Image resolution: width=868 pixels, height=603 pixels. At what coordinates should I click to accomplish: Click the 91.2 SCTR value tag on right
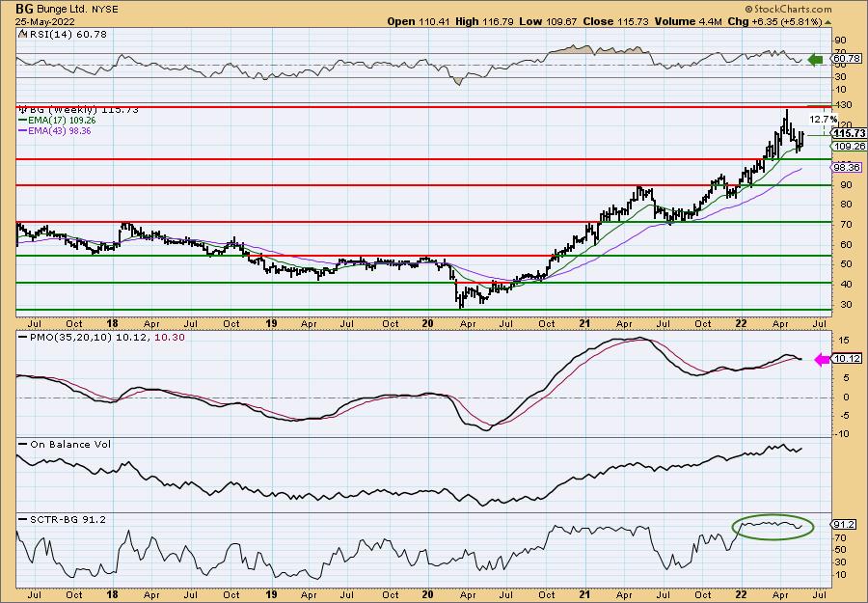point(845,525)
